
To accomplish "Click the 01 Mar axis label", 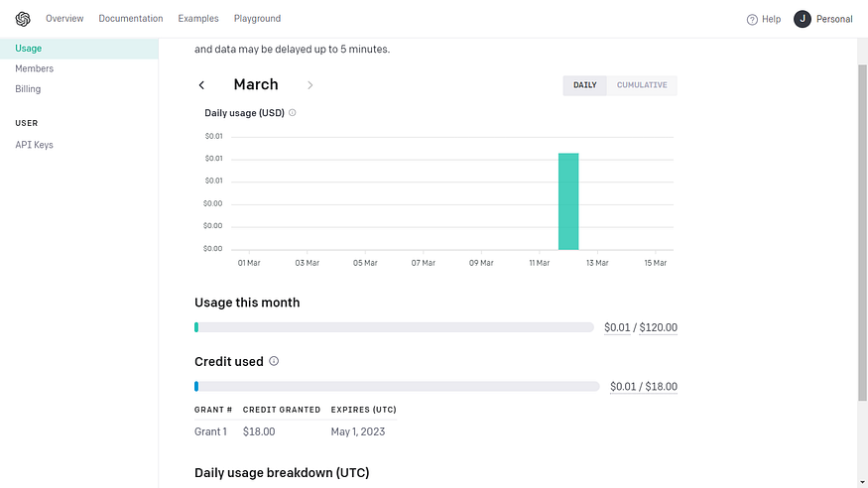I will (x=249, y=264).
